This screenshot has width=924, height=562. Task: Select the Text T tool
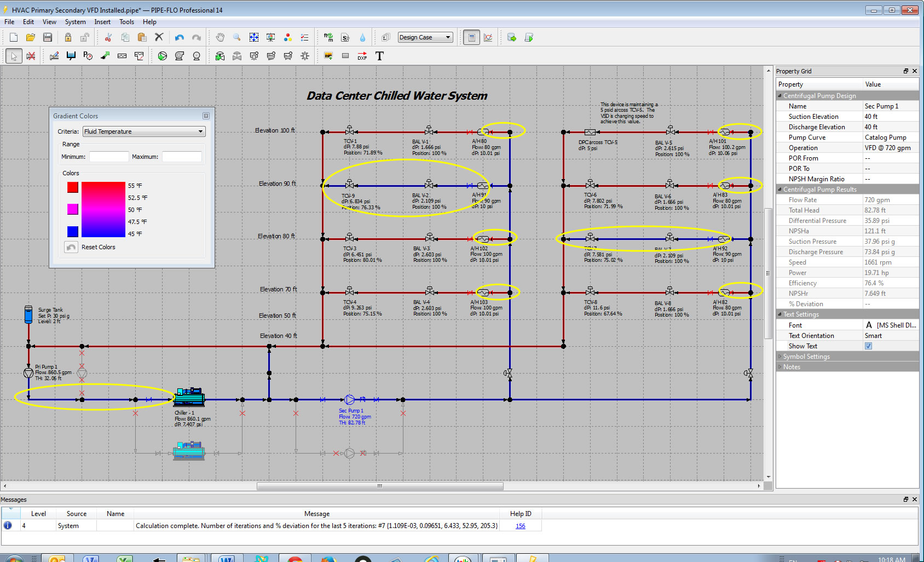pos(379,56)
